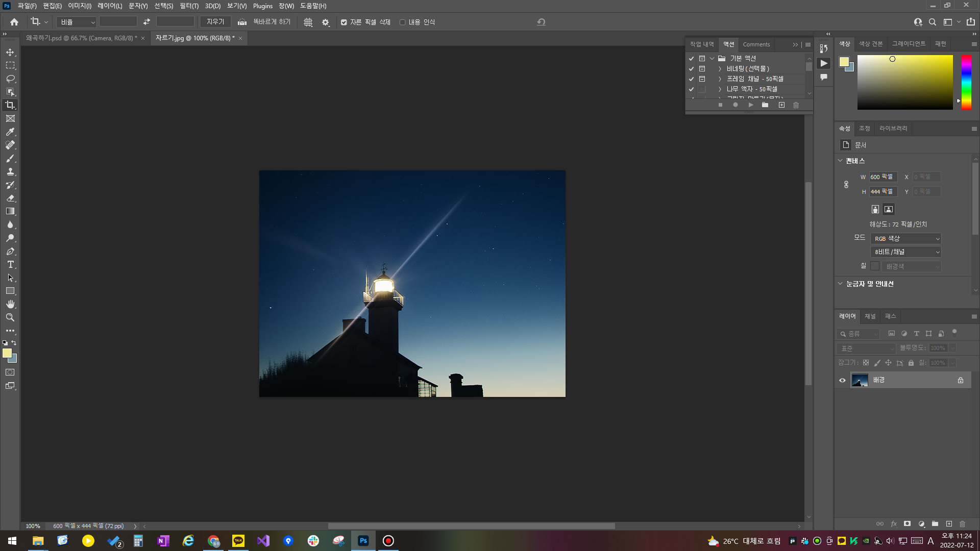Click the 지우기 button
Screen dimensions: 980x551
[x=215, y=22]
